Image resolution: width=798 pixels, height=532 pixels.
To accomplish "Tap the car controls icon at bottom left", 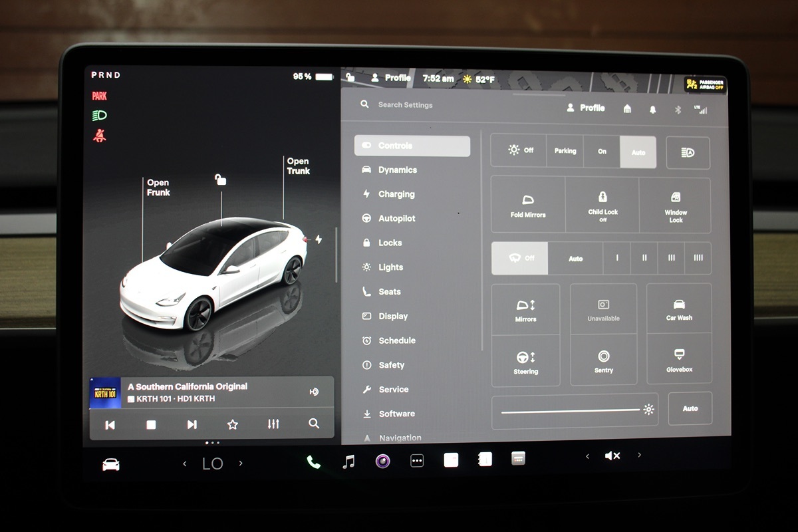I will [x=111, y=464].
